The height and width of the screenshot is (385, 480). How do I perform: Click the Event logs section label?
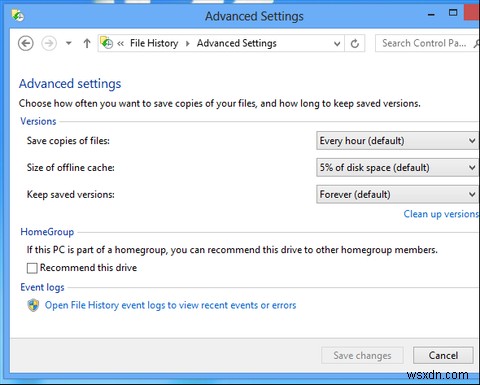click(42, 287)
